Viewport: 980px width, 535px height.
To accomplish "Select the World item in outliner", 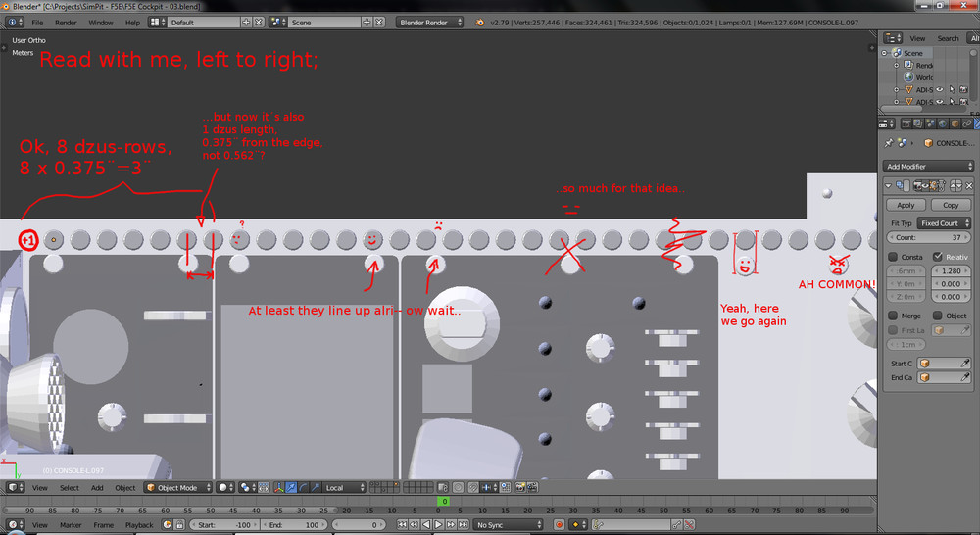I will pyautogui.click(x=924, y=77).
